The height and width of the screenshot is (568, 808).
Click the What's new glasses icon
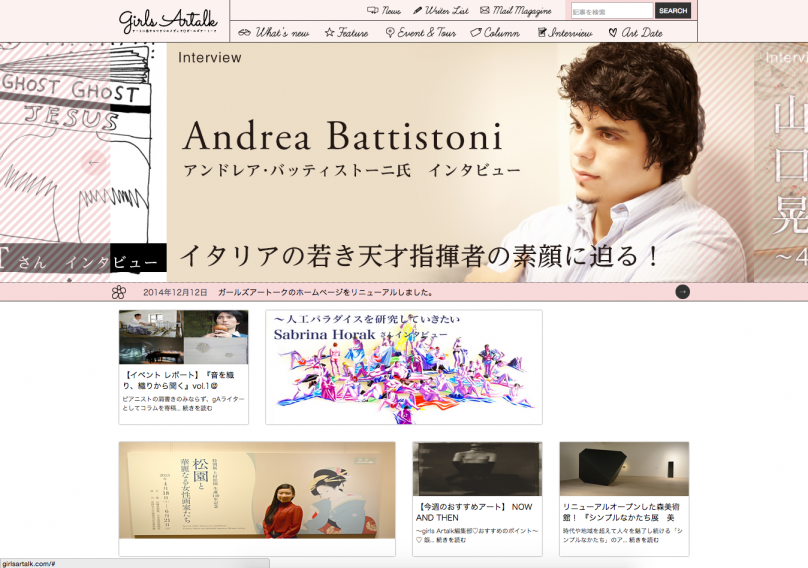(x=244, y=33)
